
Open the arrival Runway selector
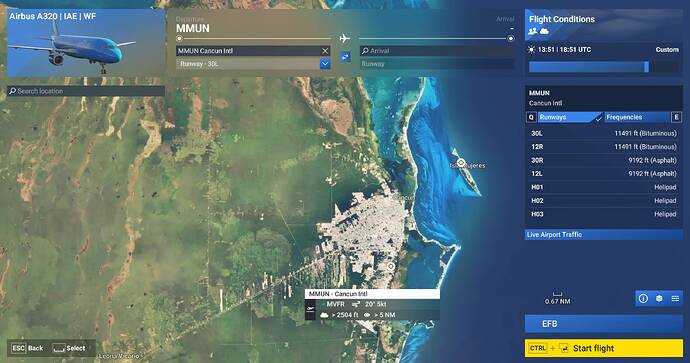pyautogui.click(x=437, y=64)
